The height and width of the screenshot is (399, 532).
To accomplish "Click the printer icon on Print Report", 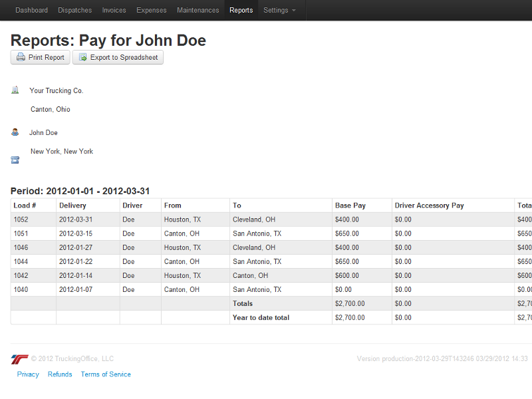I will coord(21,58).
